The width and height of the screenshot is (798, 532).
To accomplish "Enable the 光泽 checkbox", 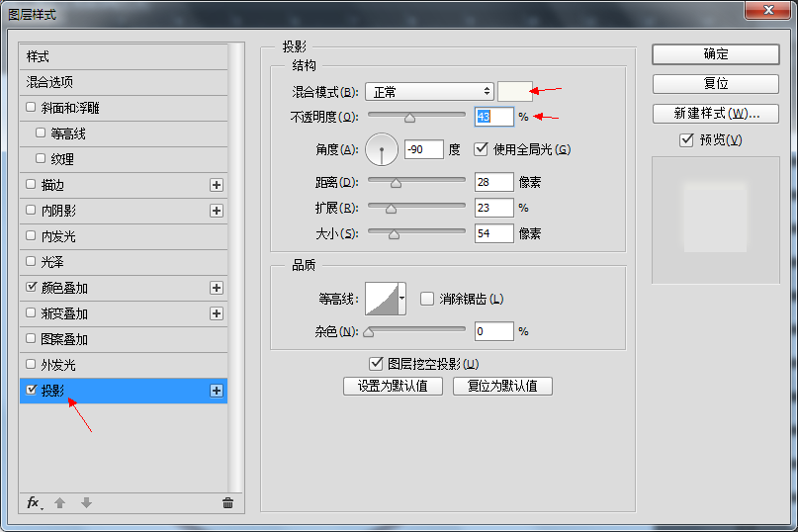I will pyautogui.click(x=31, y=261).
